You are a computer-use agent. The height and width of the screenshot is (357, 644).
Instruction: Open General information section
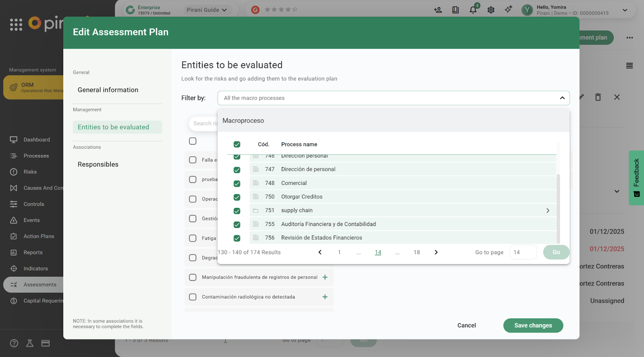click(x=108, y=90)
